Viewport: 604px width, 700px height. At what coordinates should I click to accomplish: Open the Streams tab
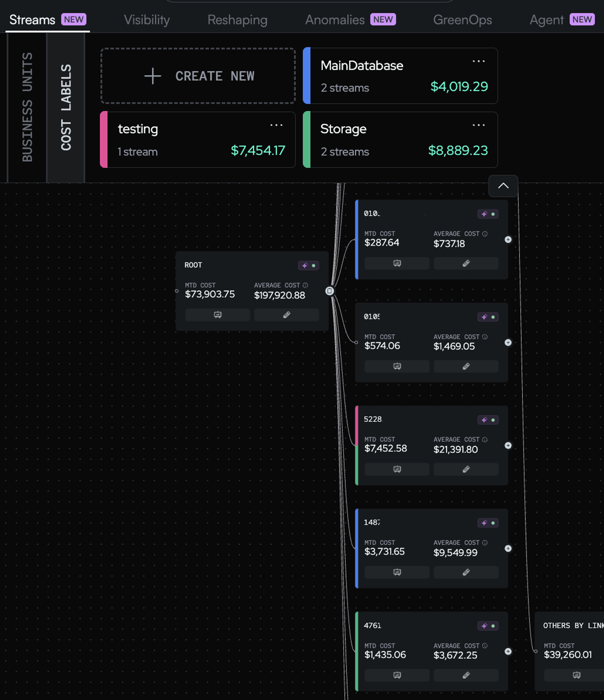point(48,20)
